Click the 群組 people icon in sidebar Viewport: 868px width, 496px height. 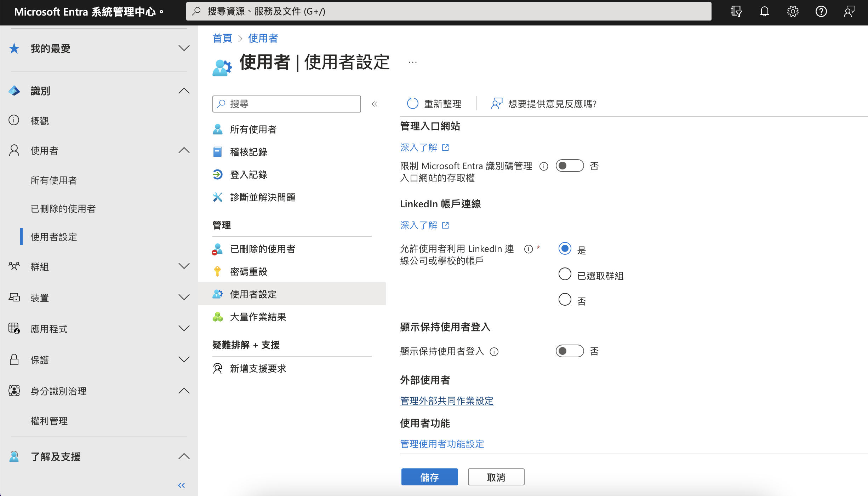coord(14,266)
